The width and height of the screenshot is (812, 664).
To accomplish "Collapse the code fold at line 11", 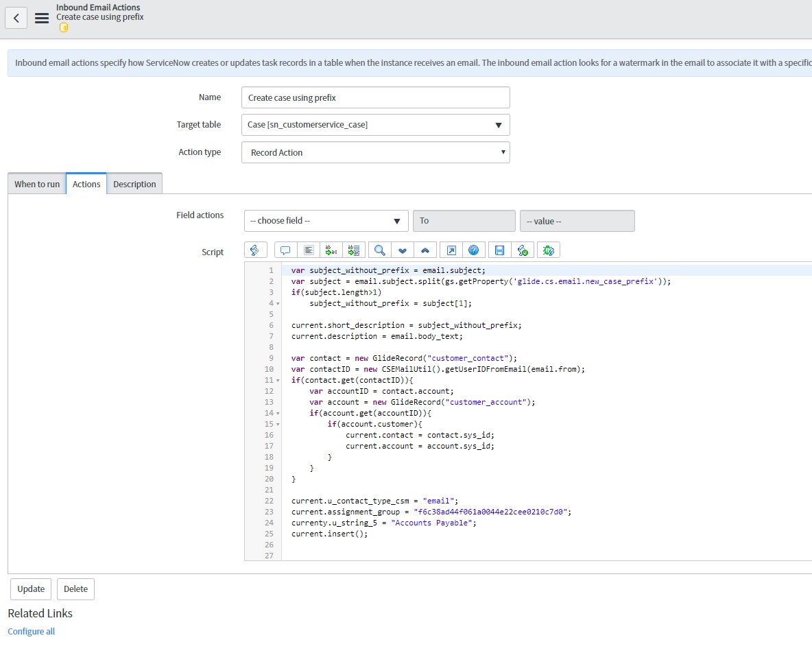I will point(278,381).
